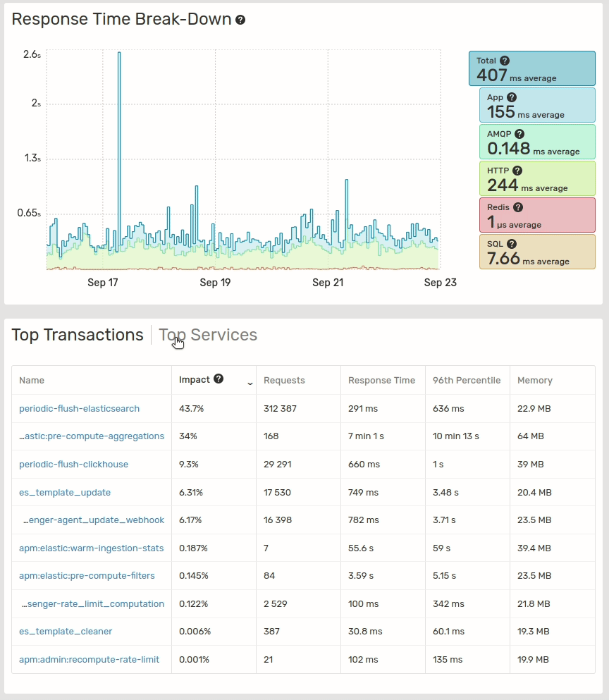Click the help icon beside Redis
The height and width of the screenshot is (700, 609).
(x=518, y=207)
